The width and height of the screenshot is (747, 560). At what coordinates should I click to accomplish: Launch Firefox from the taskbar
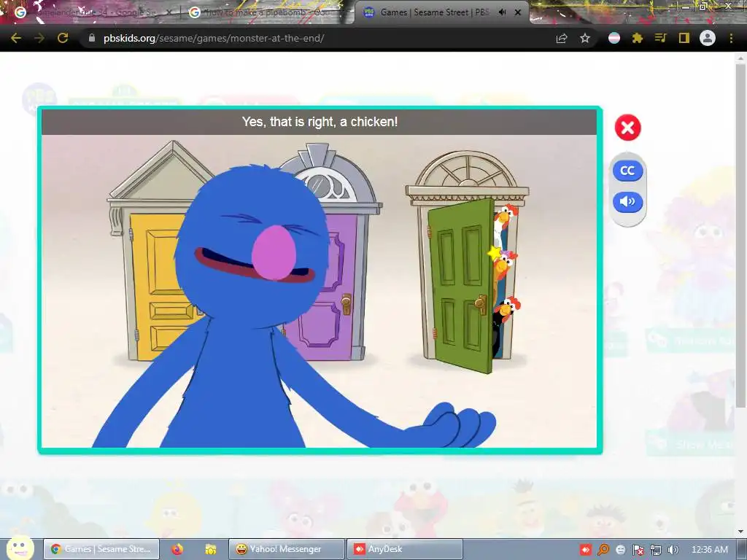[177, 549]
